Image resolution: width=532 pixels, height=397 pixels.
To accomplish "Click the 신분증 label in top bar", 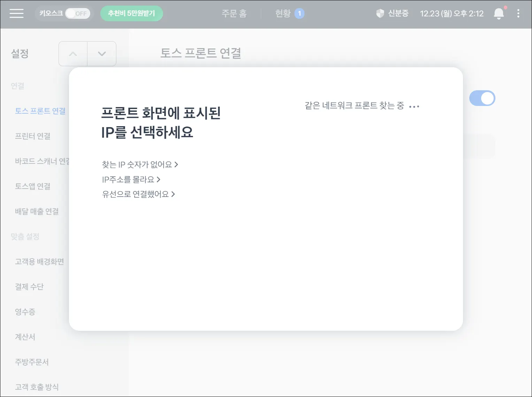I will (x=398, y=14).
